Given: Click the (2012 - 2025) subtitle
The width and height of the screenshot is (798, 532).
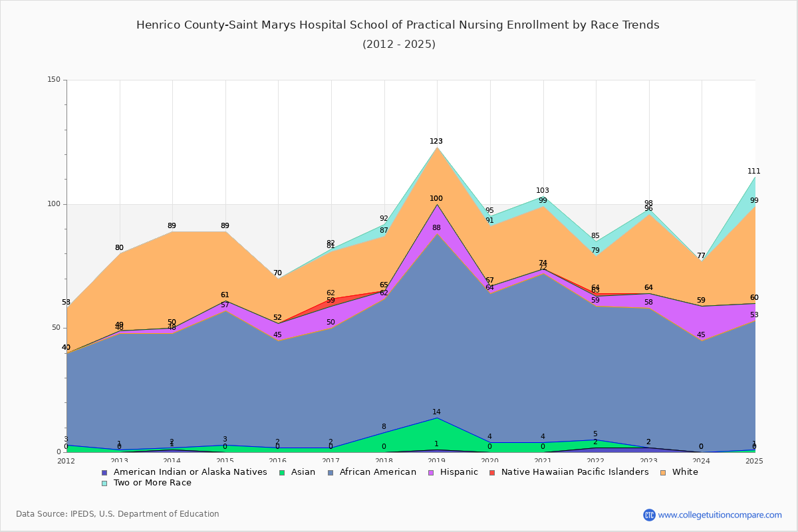Looking at the screenshot, I should tap(399, 45).
